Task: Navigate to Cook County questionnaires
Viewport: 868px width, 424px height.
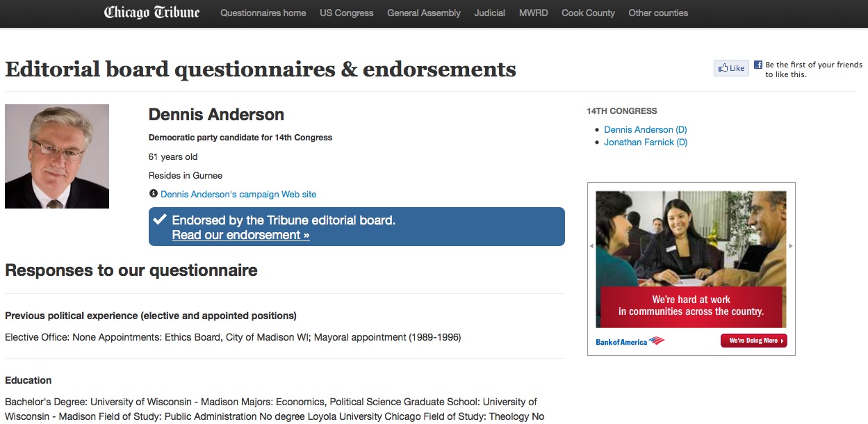Action: [588, 13]
